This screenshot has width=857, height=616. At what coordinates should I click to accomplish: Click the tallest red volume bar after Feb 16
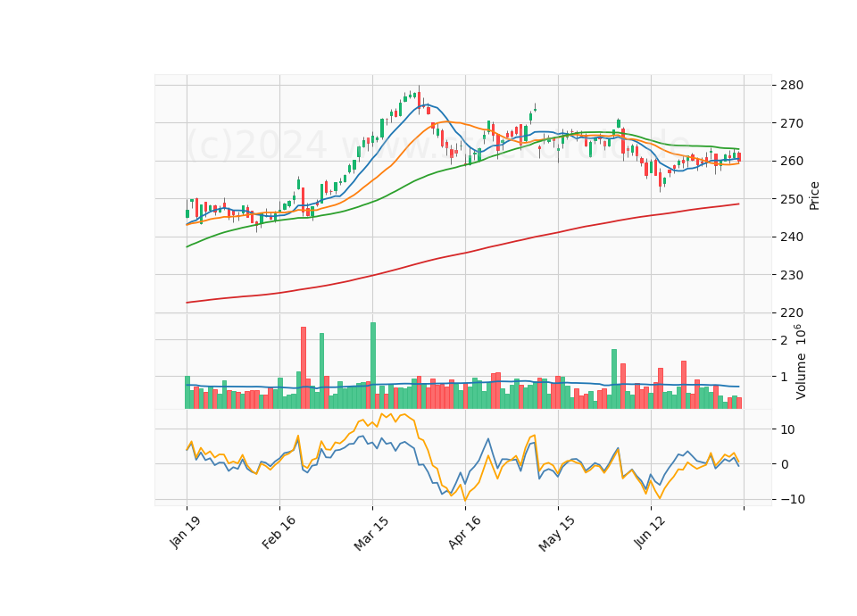[x=304, y=368]
